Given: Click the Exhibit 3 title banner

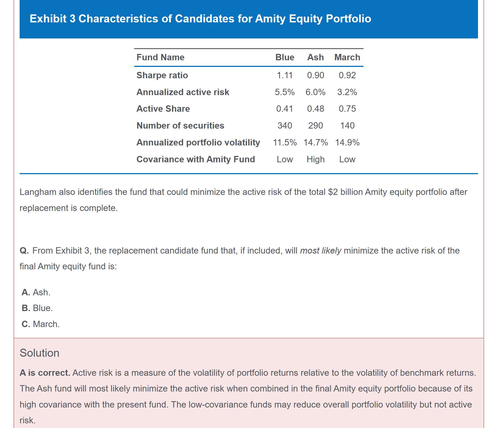Looking at the screenshot, I should 200,19.
